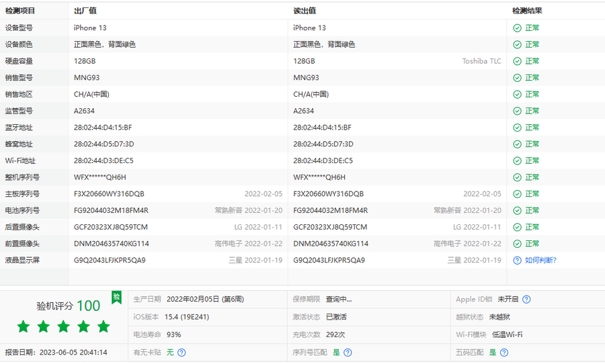
Task: Click the question icon before 如何判断
Action: 517,261
